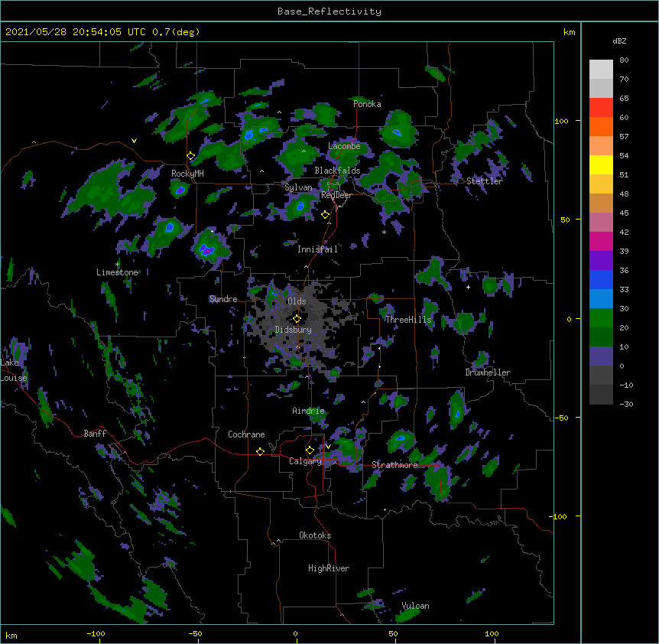This screenshot has height=644, width=659.
Task: Select the 39 dBZ purple legend swatch
Action: click(601, 260)
